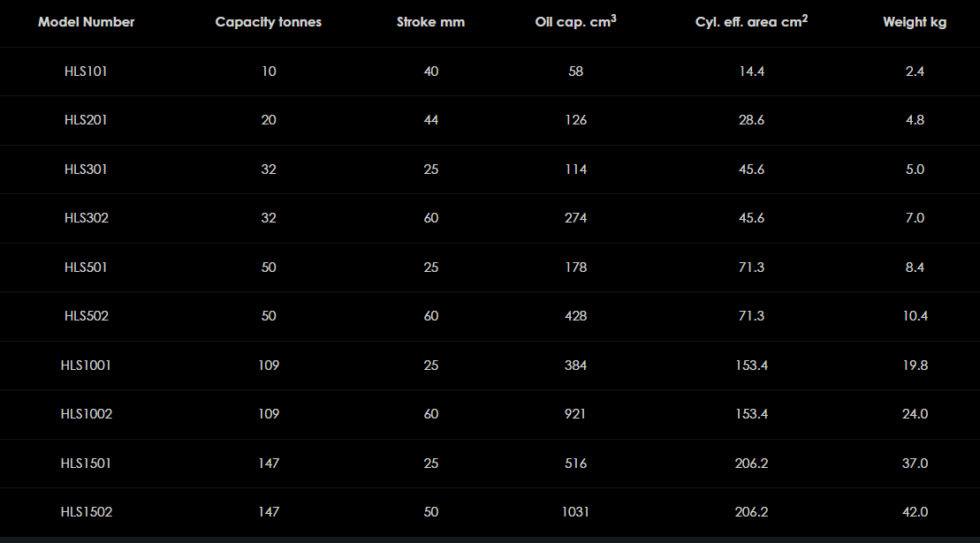Select the Stroke mm column header
Screen dimensions: 980x543
coord(430,22)
